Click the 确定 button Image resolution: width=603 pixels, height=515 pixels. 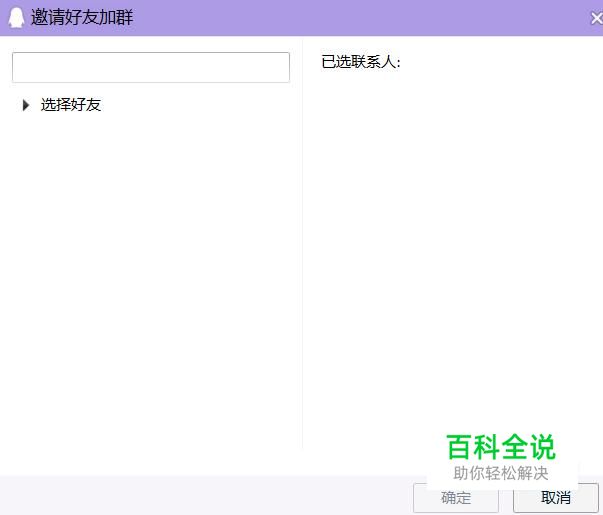coord(456,498)
